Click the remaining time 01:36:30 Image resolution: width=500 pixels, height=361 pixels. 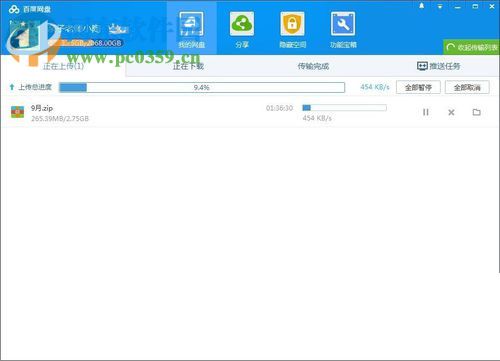point(279,108)
